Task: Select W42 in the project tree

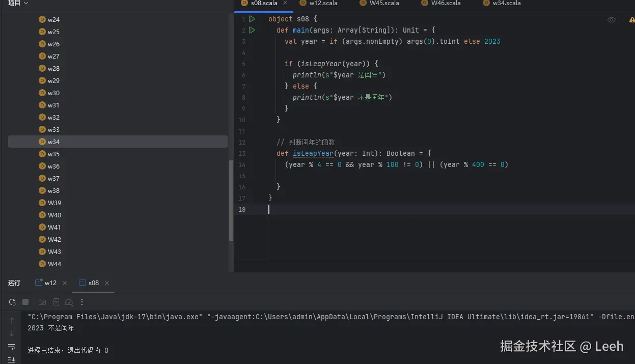Action: (x=118, y=239)
